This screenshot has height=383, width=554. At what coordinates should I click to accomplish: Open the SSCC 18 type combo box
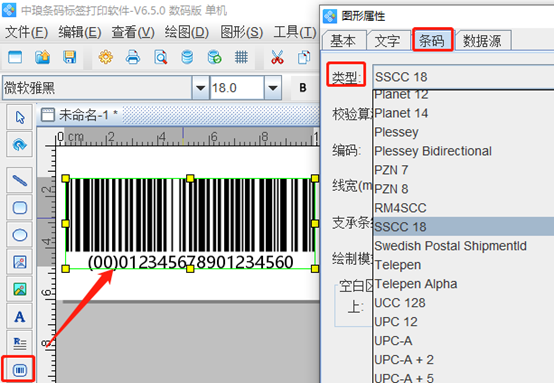click(x=463, y=77)
